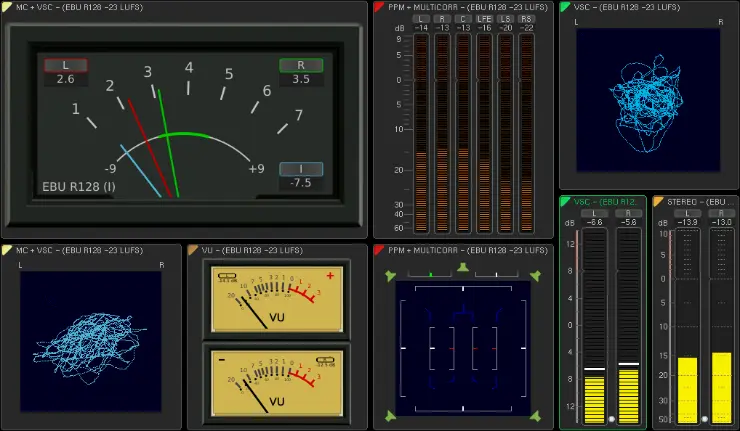Toggle the blue I integrated loudness button
The image size is (740, 431).
point(301,169)
